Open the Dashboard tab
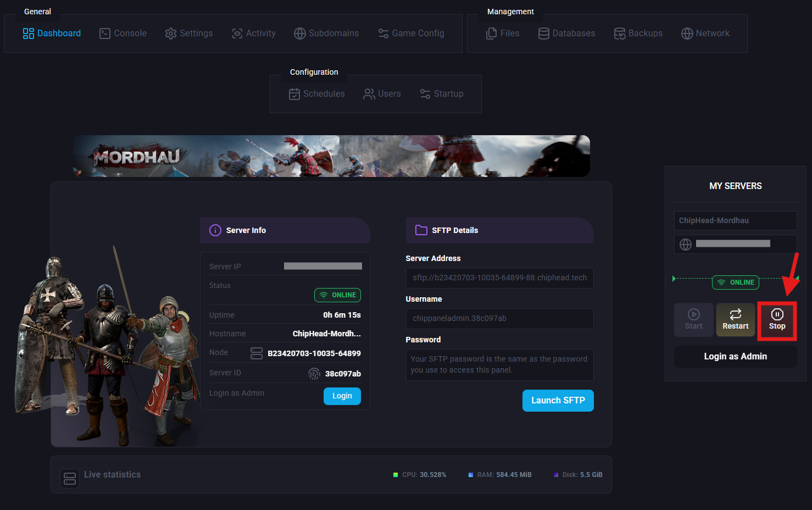812x510 pixels. 52,34
